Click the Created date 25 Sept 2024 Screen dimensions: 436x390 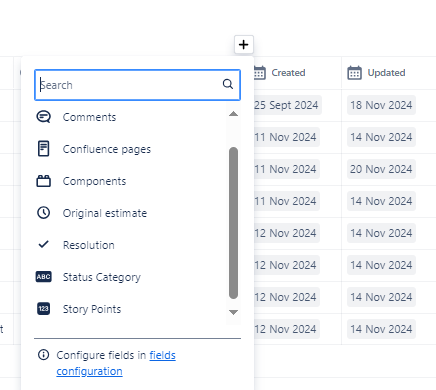286,105
